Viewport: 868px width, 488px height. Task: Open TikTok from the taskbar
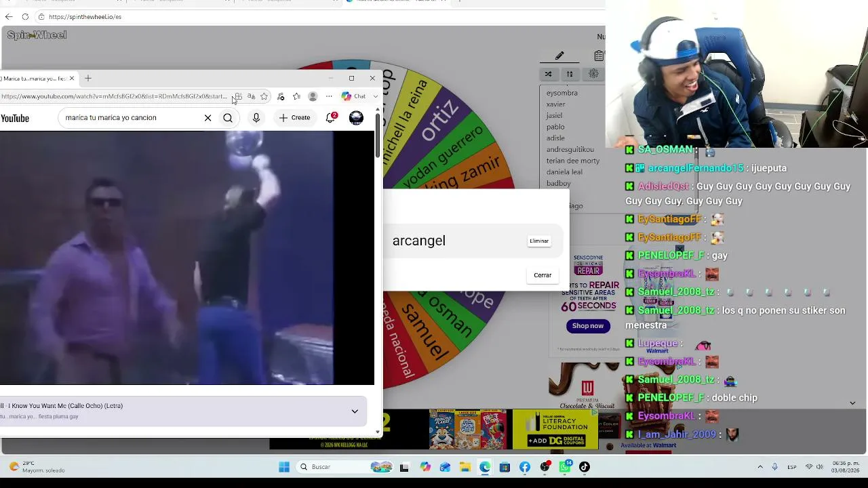585,467
